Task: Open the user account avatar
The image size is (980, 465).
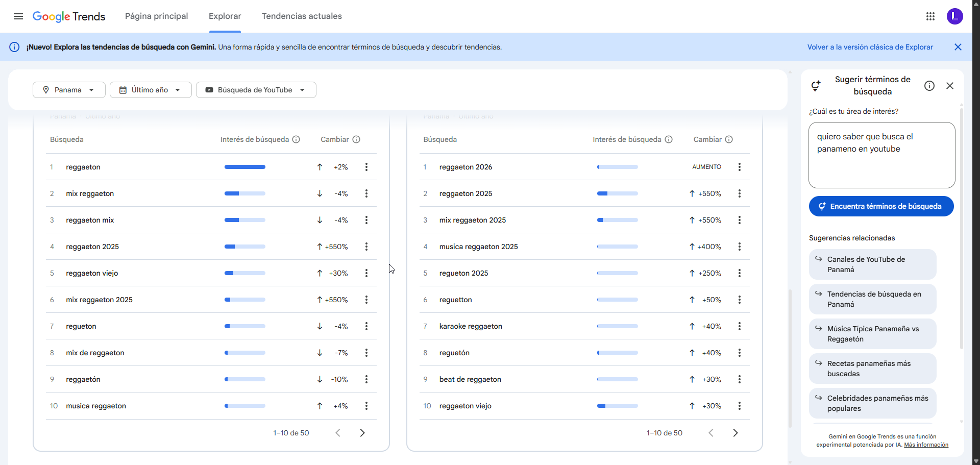Action: tap(954, 16)
